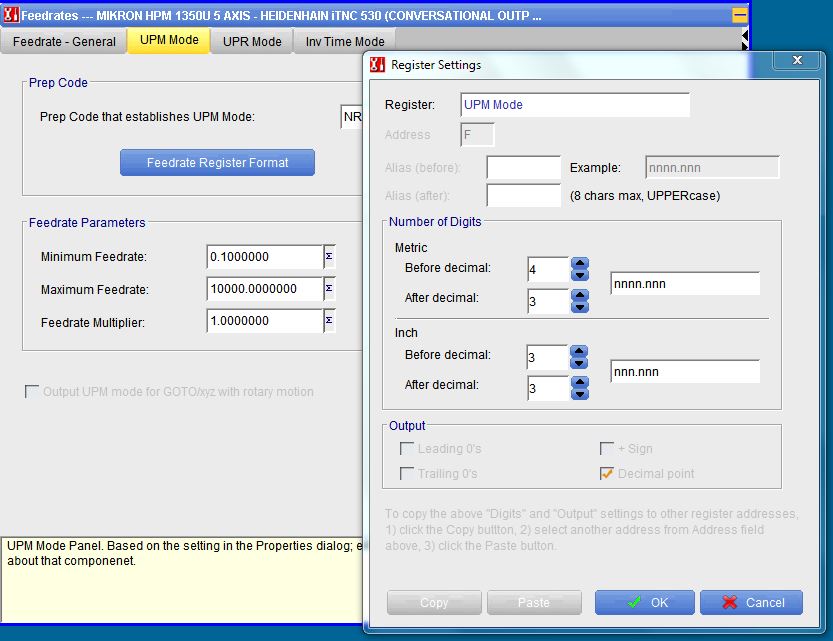
Task: Switch to the UPM Mode tab
Action: (x=169, y=40)
